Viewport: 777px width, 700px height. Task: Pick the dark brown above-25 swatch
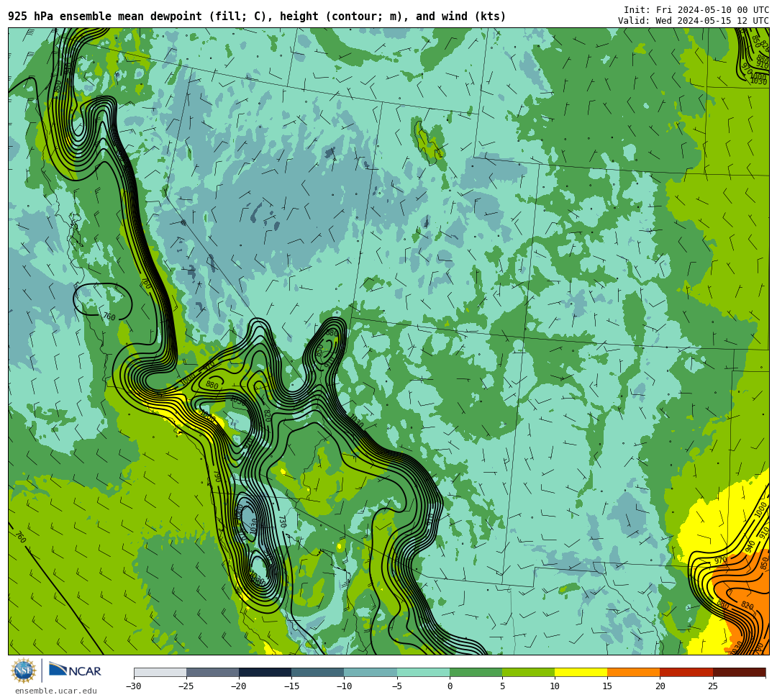click(x=739, y=672)
